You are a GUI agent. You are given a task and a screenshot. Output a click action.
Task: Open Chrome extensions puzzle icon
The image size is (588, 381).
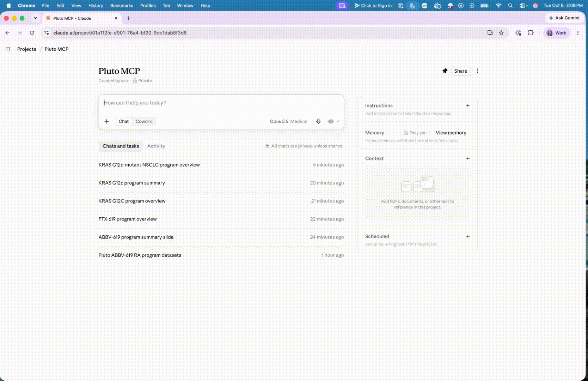(531, 33)
